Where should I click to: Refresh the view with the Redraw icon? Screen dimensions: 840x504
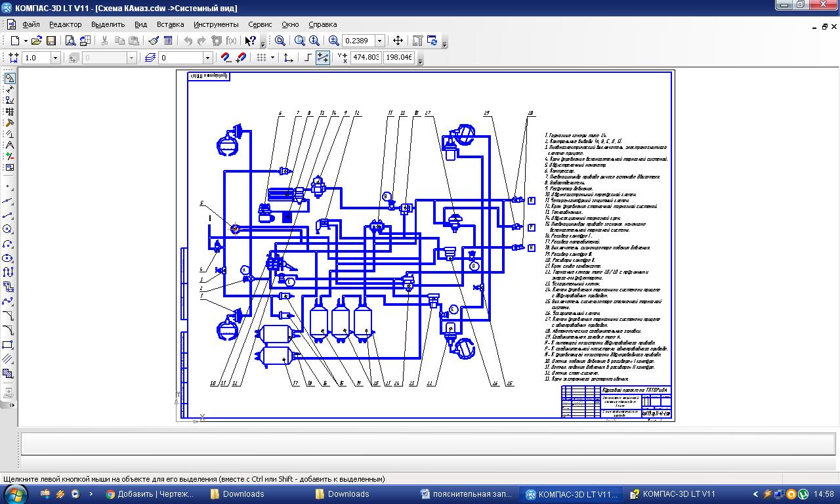click(432, 41)
